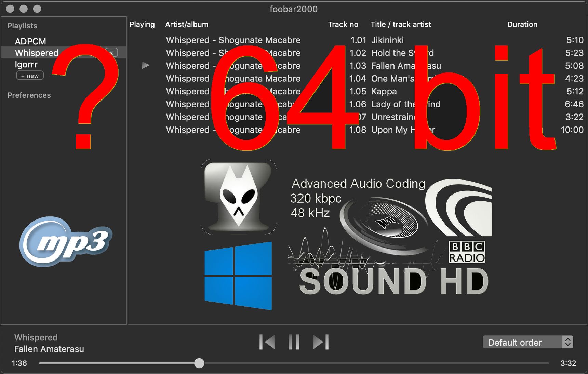Select track 1.04 One Man's row
The image size is (588, 374).
[357, 79]
